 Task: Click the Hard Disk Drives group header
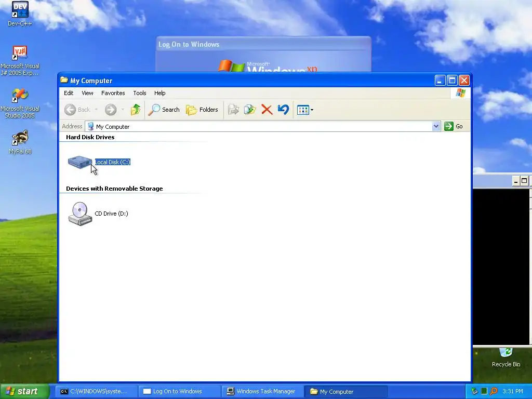90,137
